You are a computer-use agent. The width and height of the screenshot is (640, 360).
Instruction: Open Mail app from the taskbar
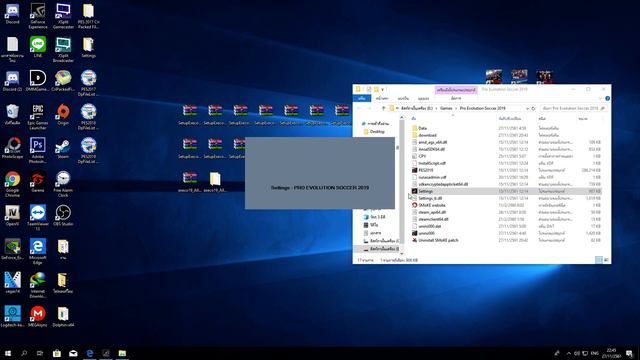pos(73,353)
